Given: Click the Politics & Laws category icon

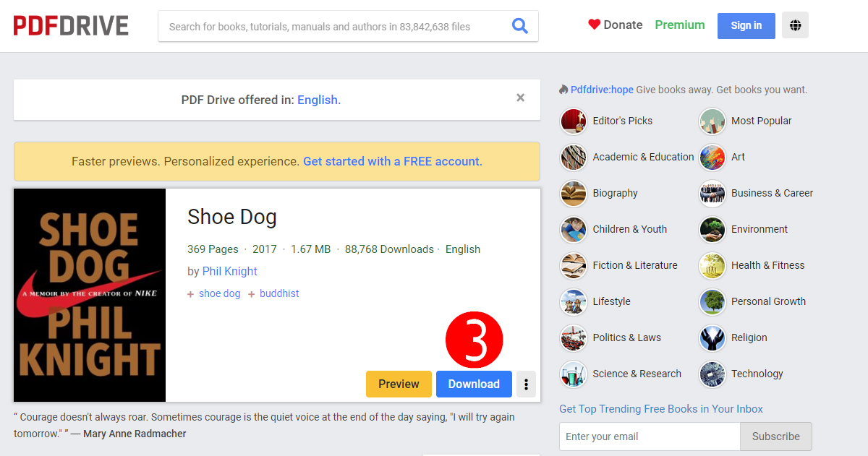Looking at the screenshot, I should [x=574, y=337].
